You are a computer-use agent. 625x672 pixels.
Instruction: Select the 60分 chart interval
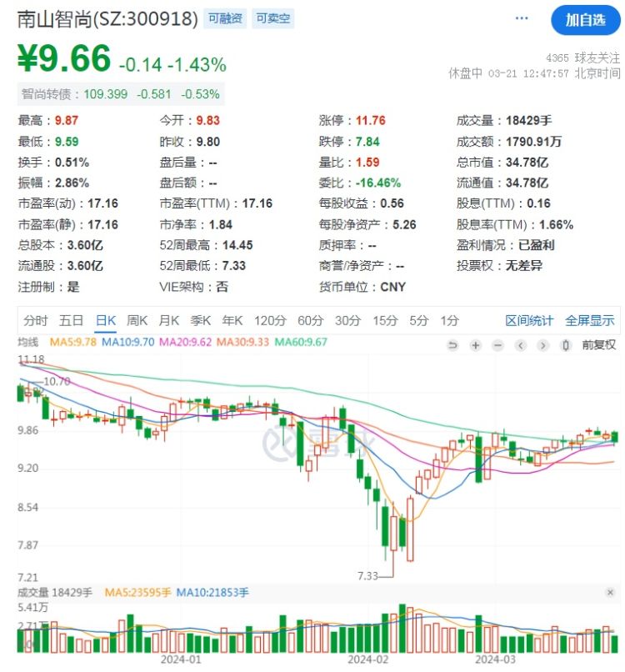310,320
